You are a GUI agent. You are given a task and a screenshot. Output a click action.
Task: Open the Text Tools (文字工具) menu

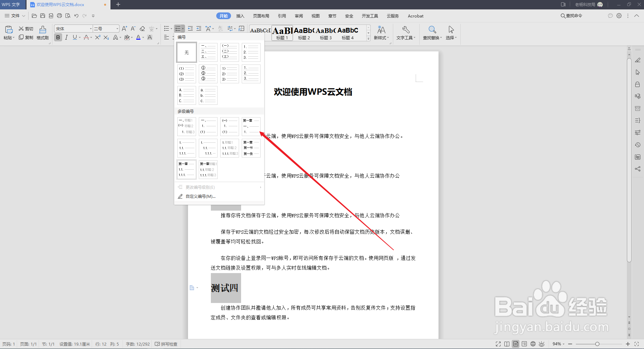coord(406,33)
